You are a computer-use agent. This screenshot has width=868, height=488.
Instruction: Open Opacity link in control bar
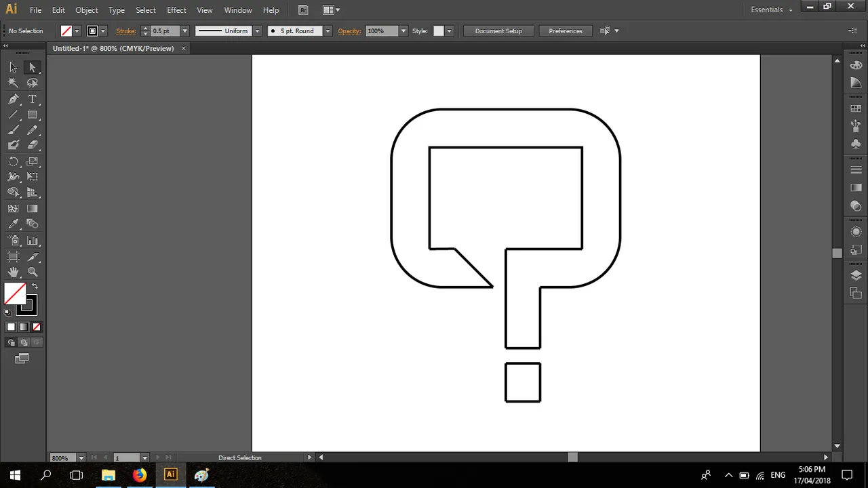coord(349,31)
